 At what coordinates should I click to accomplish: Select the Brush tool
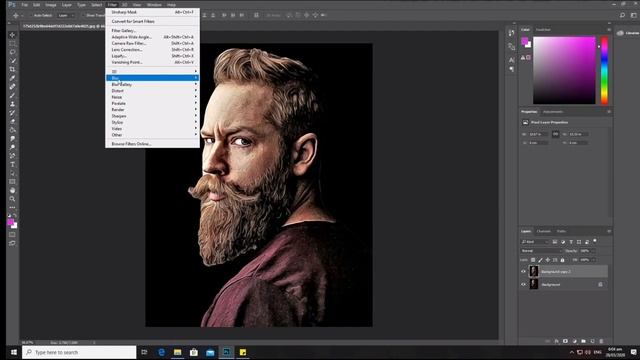(12, 95)
